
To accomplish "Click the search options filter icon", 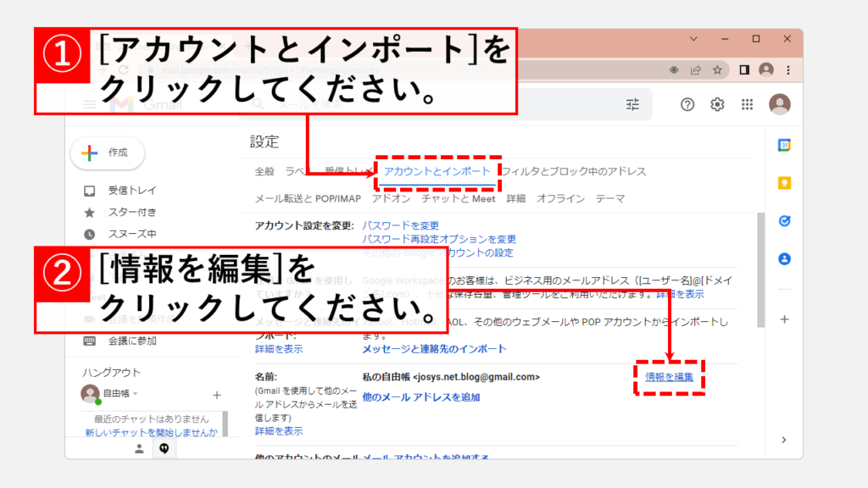I will [x=633, y=104].
